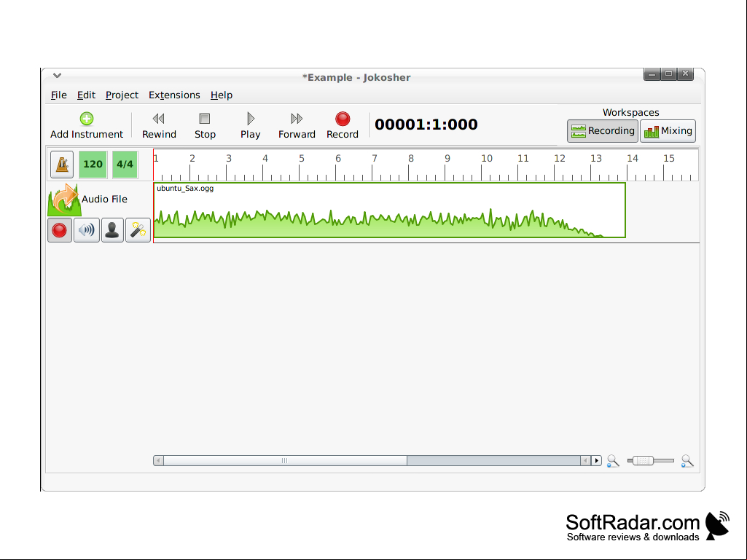This screenshot has width=747, height=560.
Task: Solo the Audio File track
Action: pyautogui.click(x=112, y=230)
